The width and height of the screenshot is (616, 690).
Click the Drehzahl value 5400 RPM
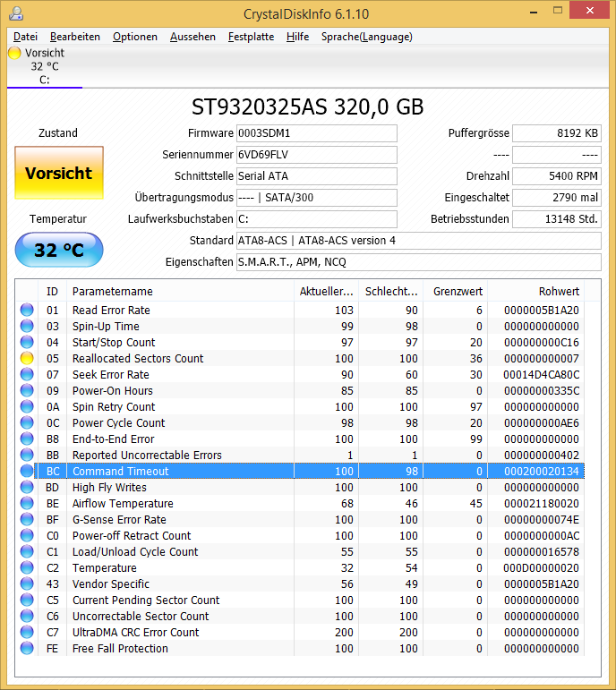[557, 176]
